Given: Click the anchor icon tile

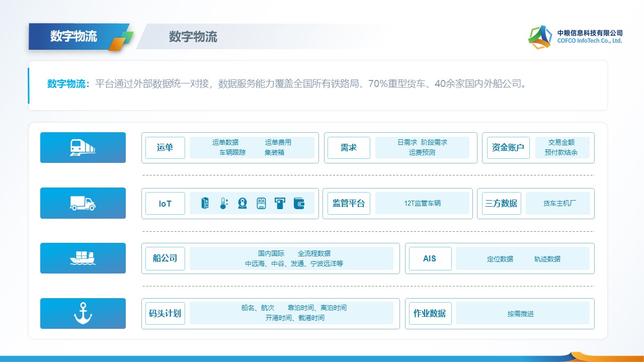Looking at the screenshot, I should (83, 313).
